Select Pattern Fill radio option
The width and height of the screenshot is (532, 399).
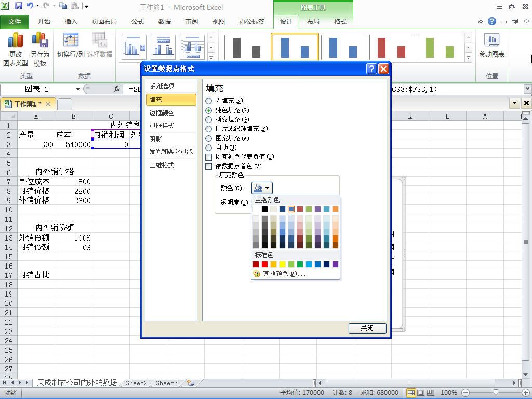209,138
